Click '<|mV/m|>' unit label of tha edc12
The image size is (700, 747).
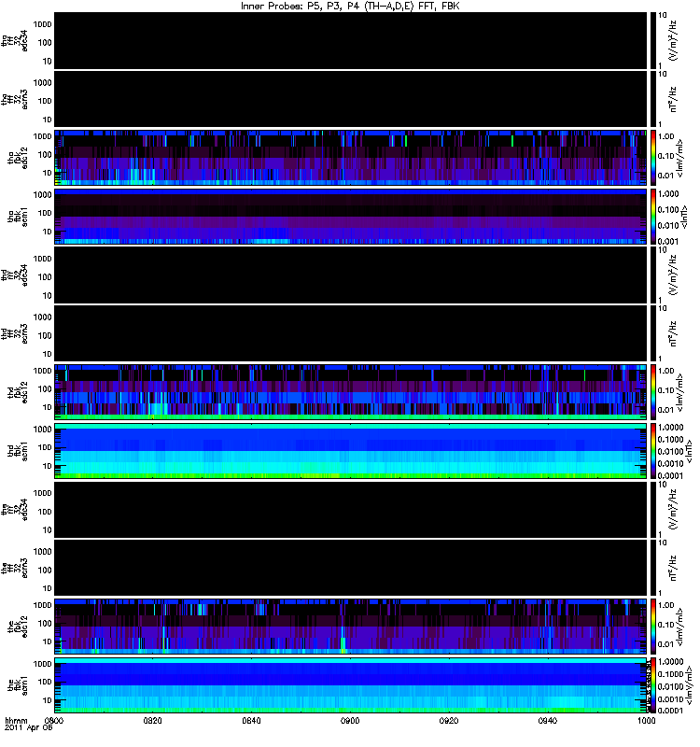[680, 158]
